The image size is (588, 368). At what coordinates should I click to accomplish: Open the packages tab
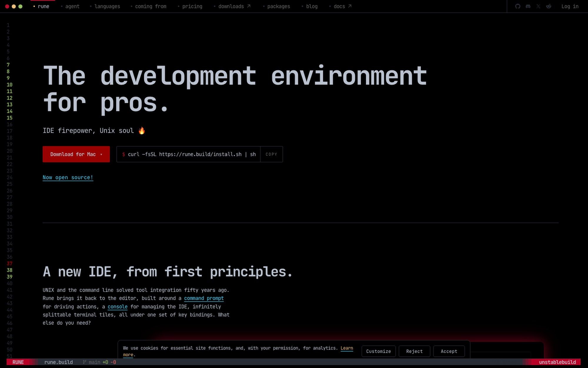point(276,6)
